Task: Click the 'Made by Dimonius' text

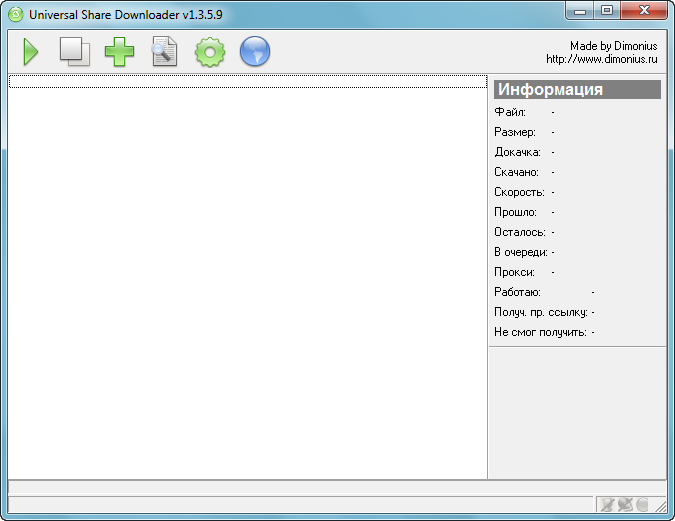Action: pos(613,46)
